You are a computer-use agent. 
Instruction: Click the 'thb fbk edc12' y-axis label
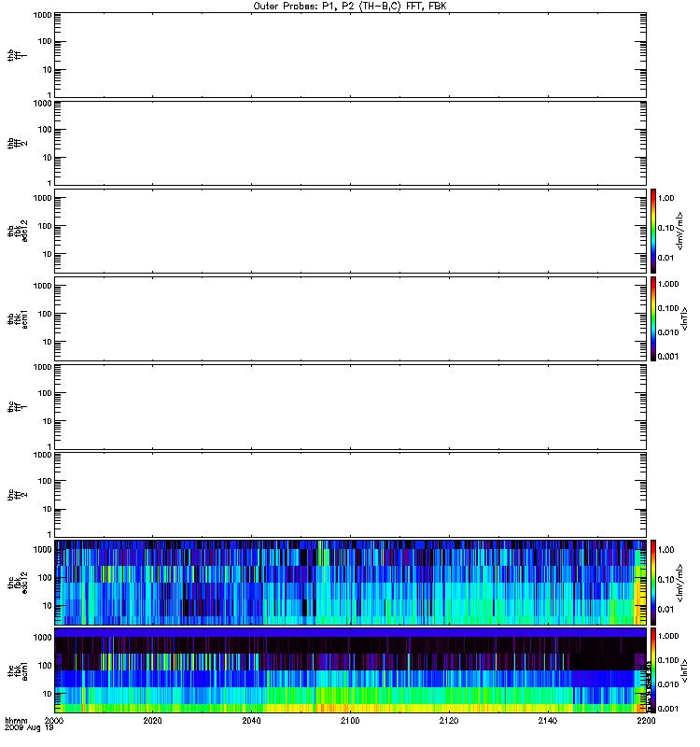coord(17,231)
